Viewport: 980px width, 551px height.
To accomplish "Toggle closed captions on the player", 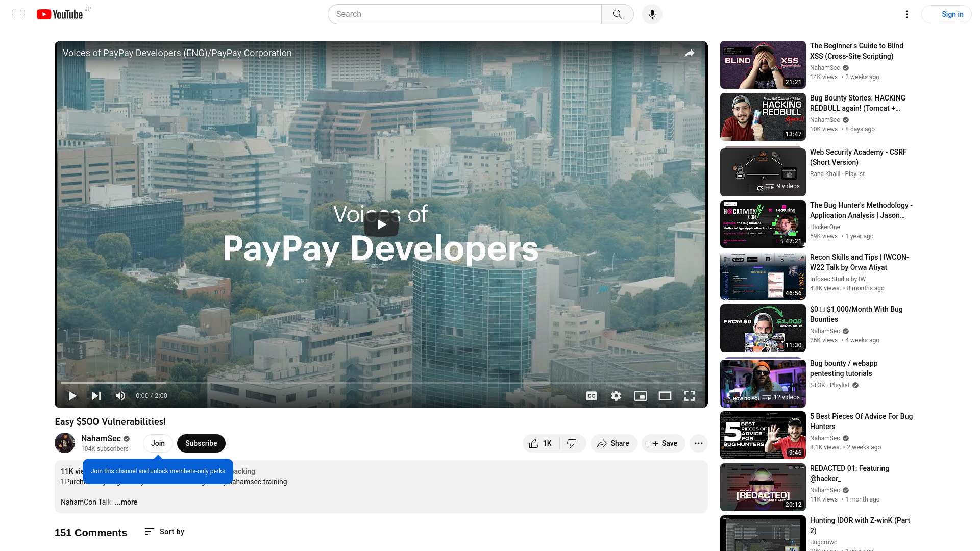I will point(592,396).
